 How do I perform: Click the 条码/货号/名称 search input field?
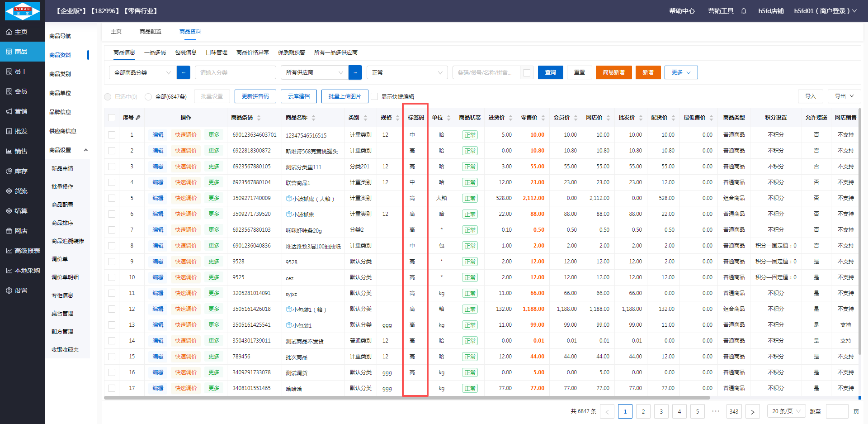pos(486,72)
